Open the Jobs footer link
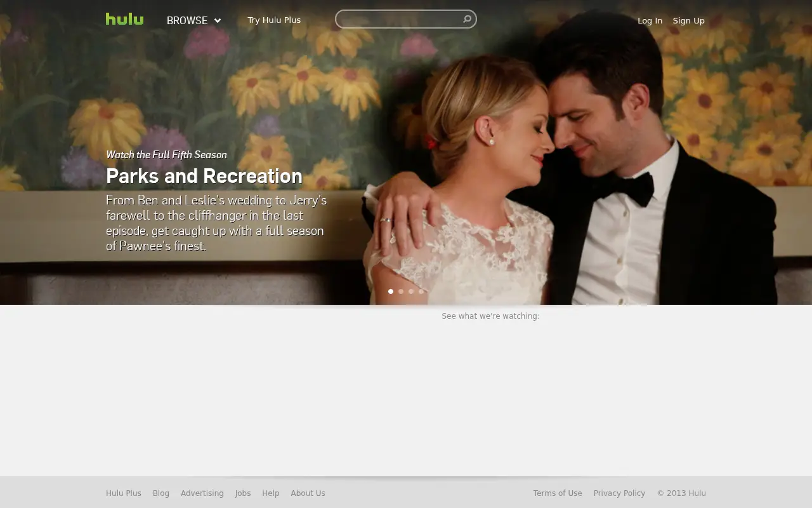 pyautogui.click(x=243, y=493)
